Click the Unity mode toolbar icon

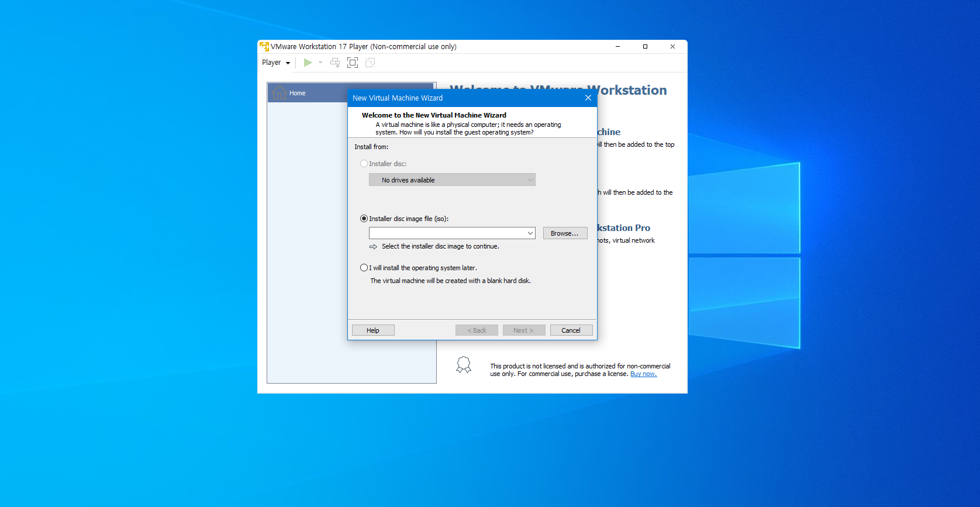point(370,63)
